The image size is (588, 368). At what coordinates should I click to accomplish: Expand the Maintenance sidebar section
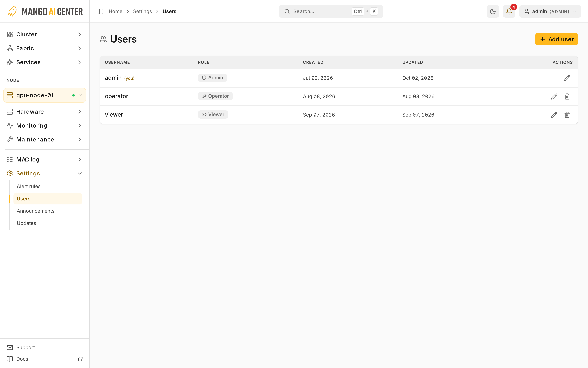coord(45,139)
